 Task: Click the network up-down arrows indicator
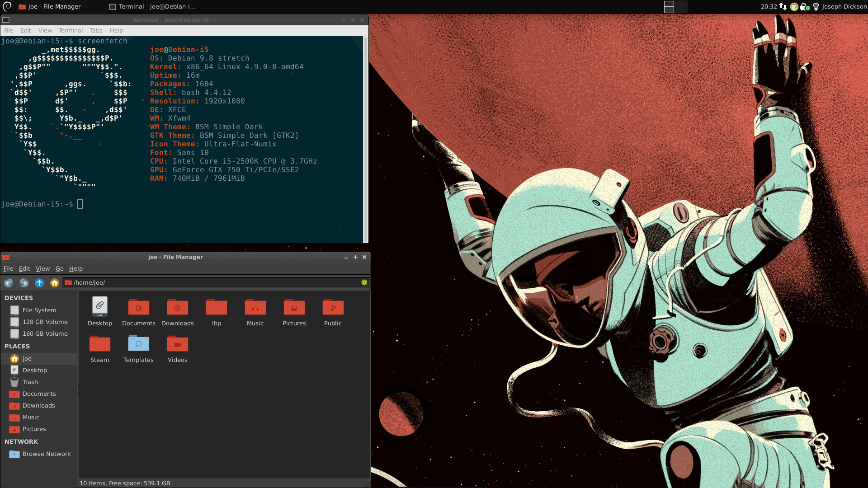pyautogui.click(x=783, y=7)
